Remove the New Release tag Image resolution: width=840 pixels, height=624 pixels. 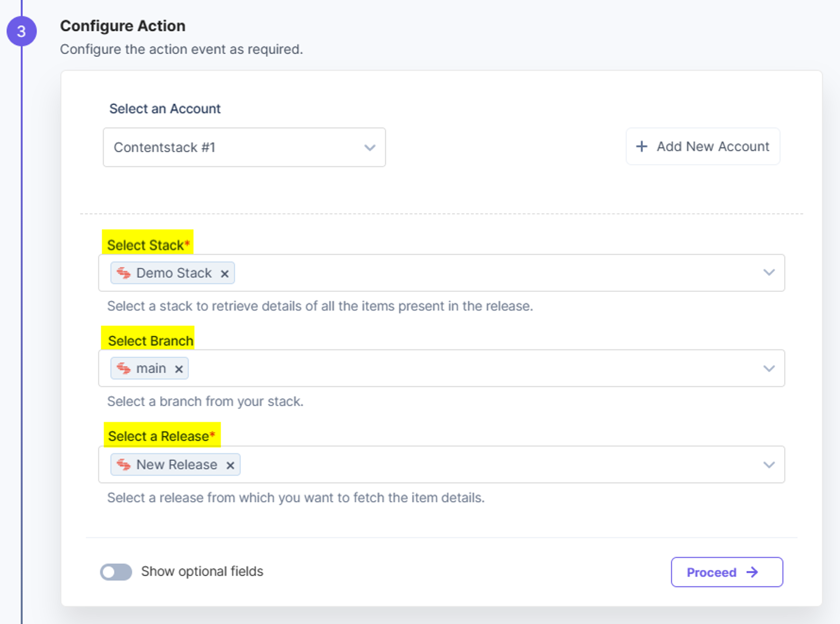click(230, 465)
